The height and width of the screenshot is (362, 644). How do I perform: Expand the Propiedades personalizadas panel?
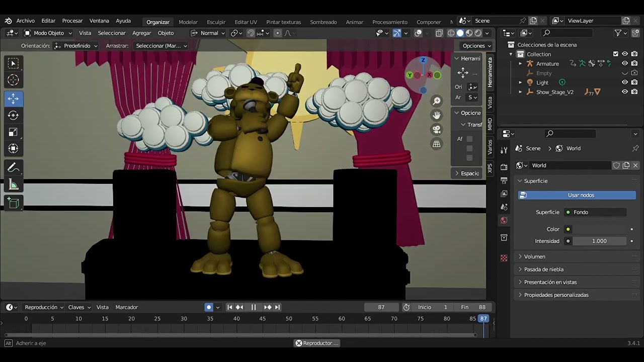tap(577, 295)
